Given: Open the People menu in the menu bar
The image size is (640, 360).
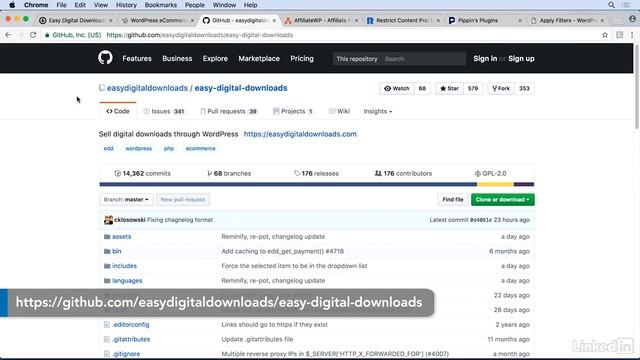Looking at the screenshot, I should tap(195, 5).
